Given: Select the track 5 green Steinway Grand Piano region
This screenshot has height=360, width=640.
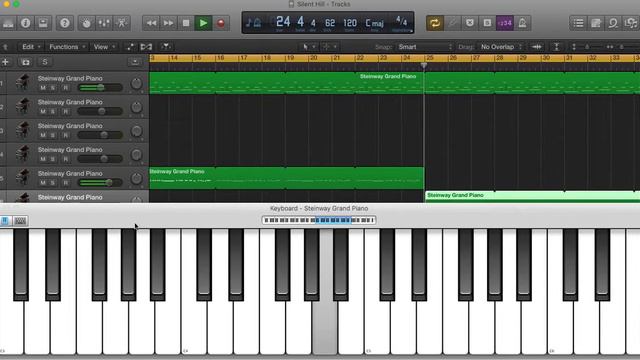Looking at the screenshot, I should pos(287,178).
